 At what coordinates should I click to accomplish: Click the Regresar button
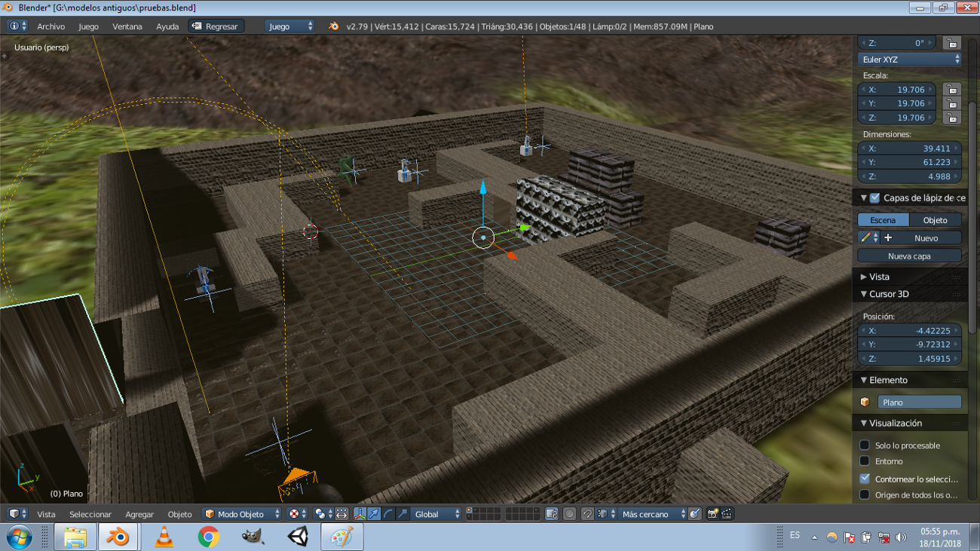216,26
